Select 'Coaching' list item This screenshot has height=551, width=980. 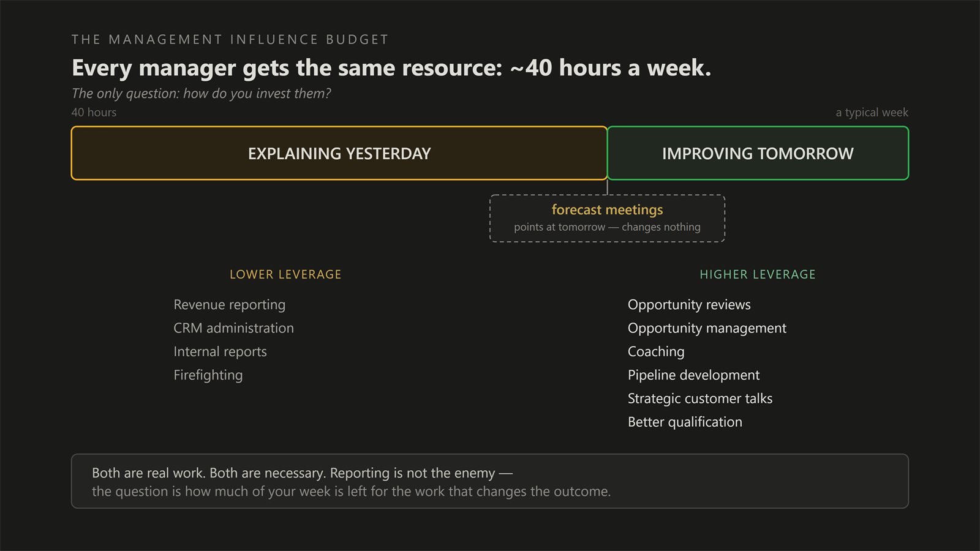656,352
